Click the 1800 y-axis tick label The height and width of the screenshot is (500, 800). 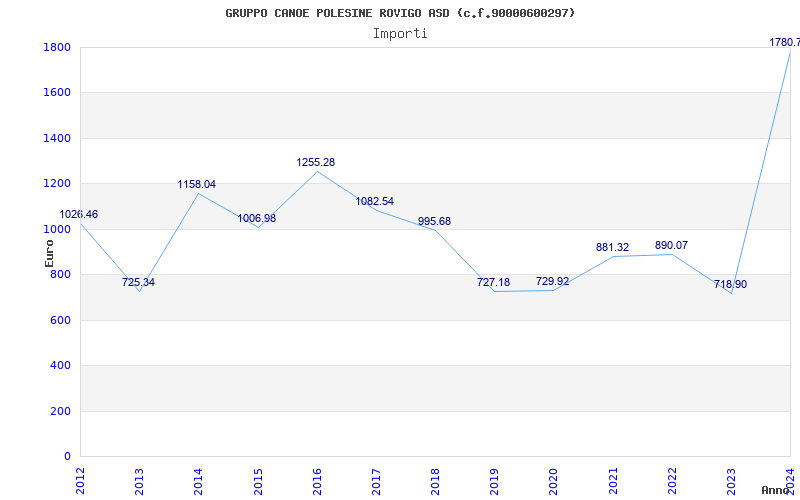pos(57,47)
